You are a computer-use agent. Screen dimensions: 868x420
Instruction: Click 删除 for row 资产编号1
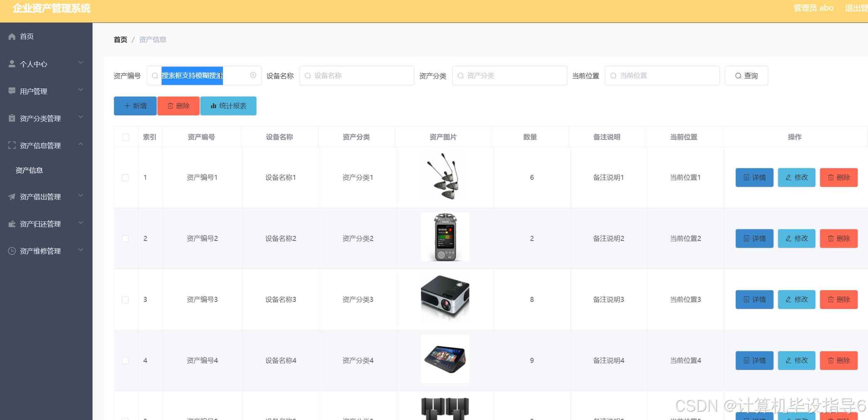tap(838, 177)
